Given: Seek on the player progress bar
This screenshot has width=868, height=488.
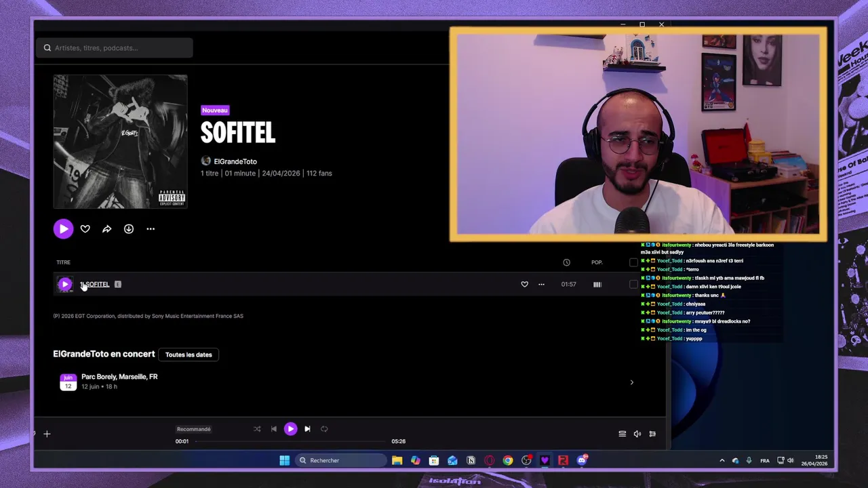Looking at the screenshot, I should click(290, 441).
